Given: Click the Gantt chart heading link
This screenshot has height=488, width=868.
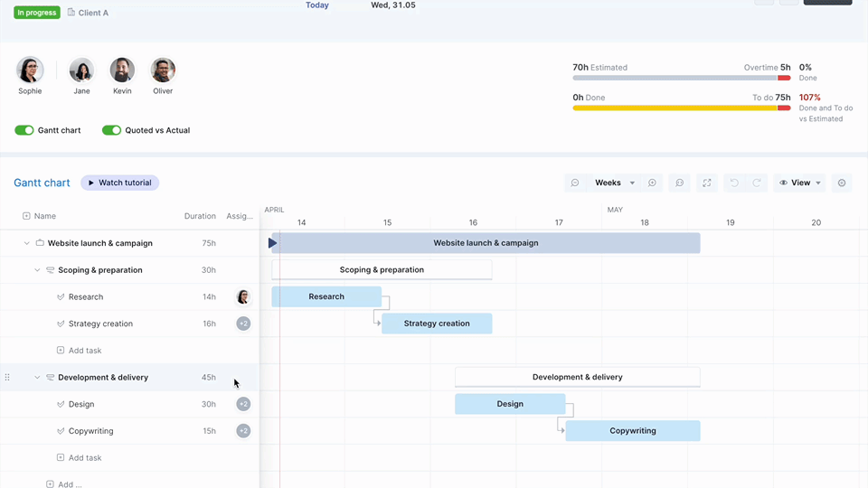Looking at the screenshot, I should (42, 183).
